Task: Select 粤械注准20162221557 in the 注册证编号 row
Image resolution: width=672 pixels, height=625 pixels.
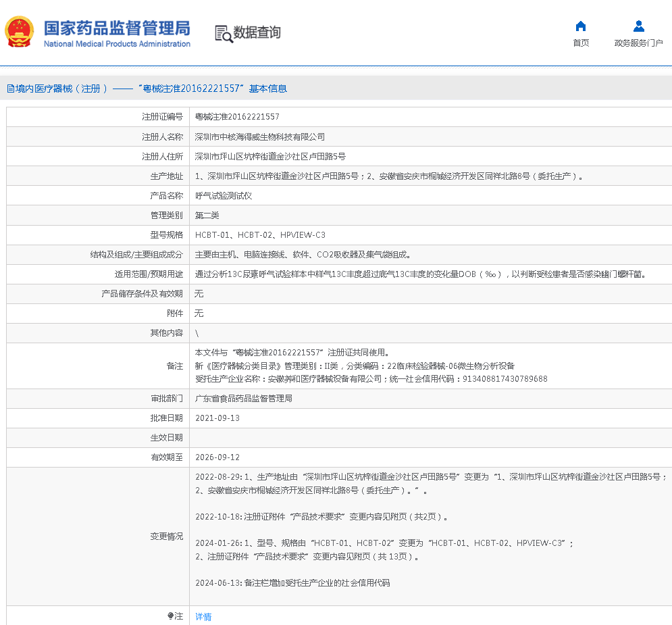Action: [x=237, y=117]
